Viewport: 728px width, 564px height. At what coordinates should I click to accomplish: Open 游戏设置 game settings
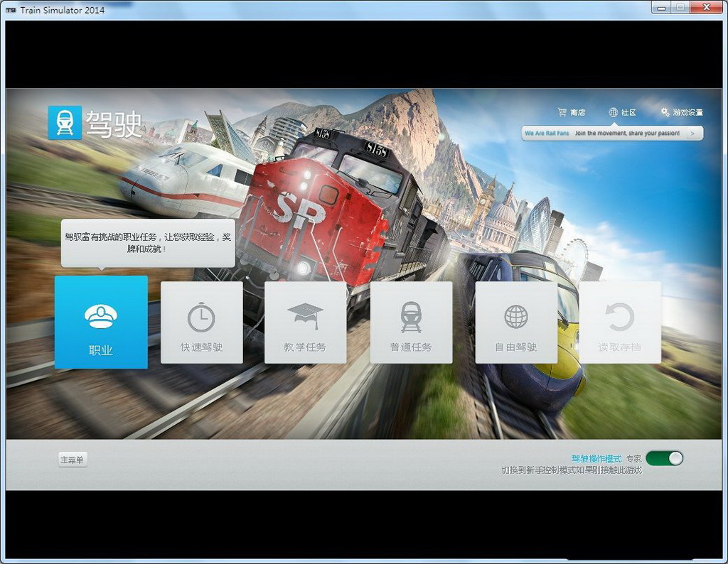point(682,112)
